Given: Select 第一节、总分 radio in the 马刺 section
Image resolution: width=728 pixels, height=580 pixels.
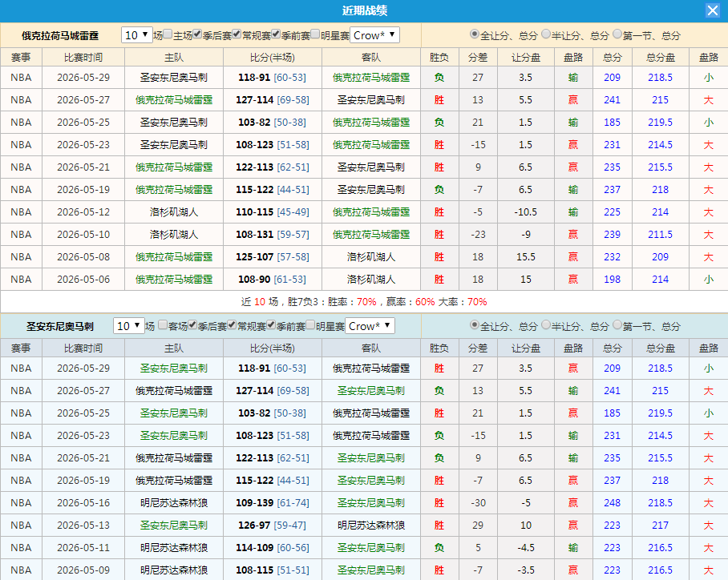Looking at the screenshot, I should [x=617, y=324].
